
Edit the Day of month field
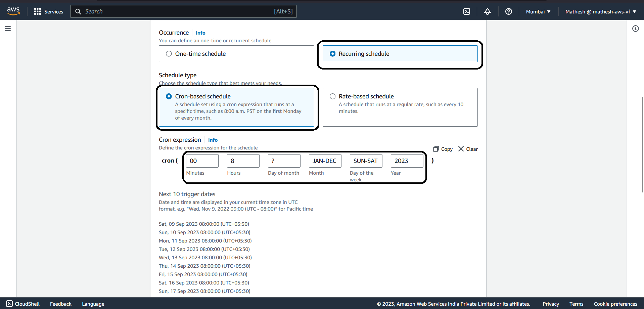284,161
